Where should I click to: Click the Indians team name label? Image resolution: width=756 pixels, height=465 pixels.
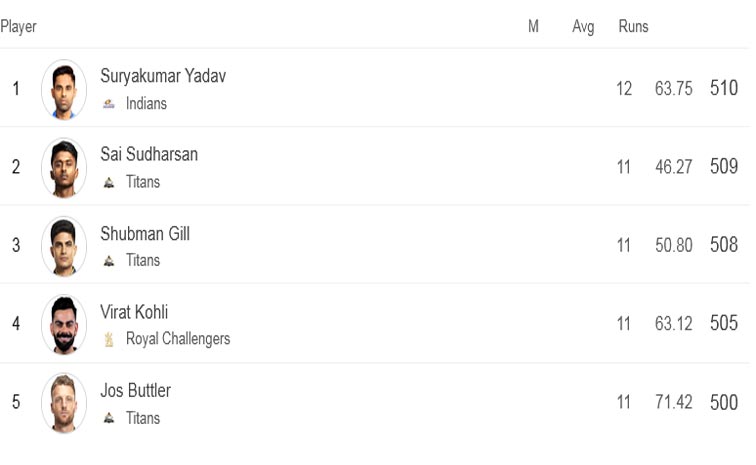click(146, 103)
